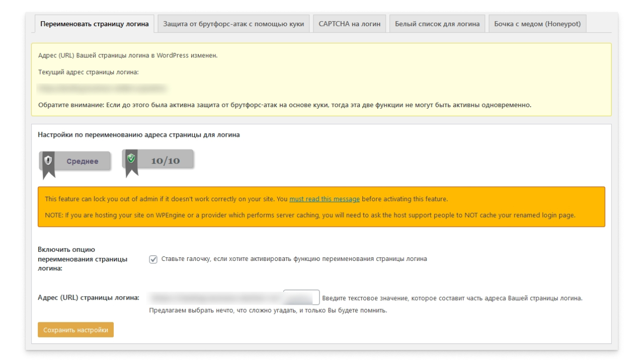Open the 'Защита от брутфорс-атак' cookie tab

coord(233,24)
